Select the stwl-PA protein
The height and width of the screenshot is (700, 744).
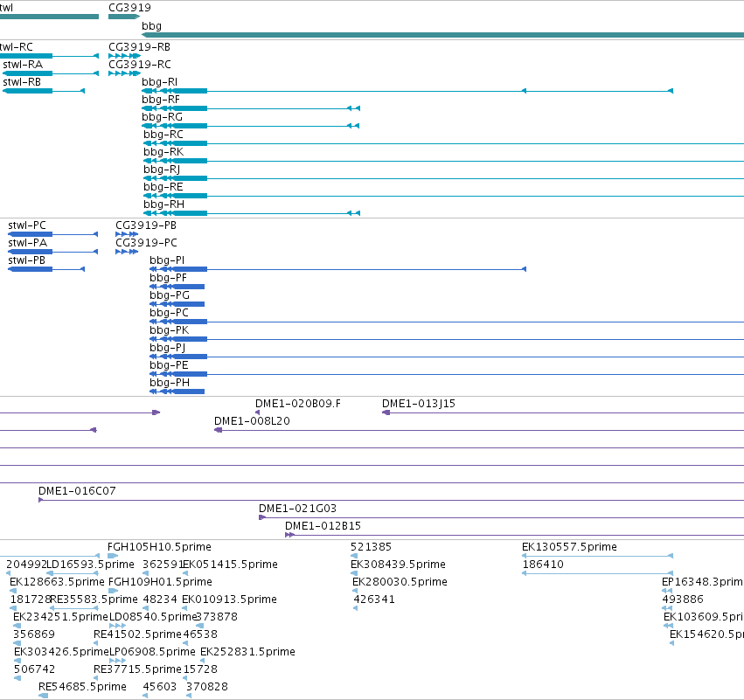53,252
